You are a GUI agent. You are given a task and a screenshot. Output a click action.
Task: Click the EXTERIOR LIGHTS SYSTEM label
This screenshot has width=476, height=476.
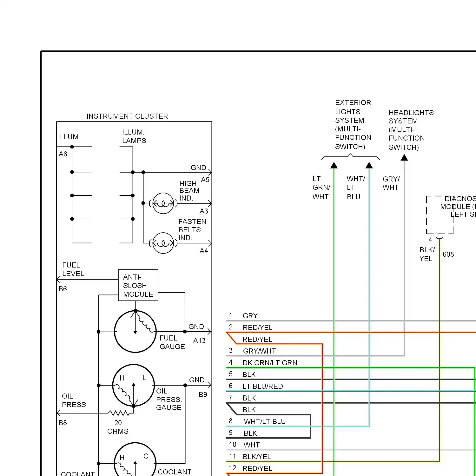pos(353,124)
